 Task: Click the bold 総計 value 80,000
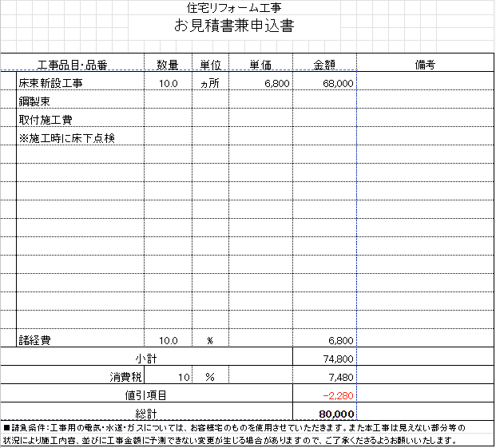click(x=335, y=414)
